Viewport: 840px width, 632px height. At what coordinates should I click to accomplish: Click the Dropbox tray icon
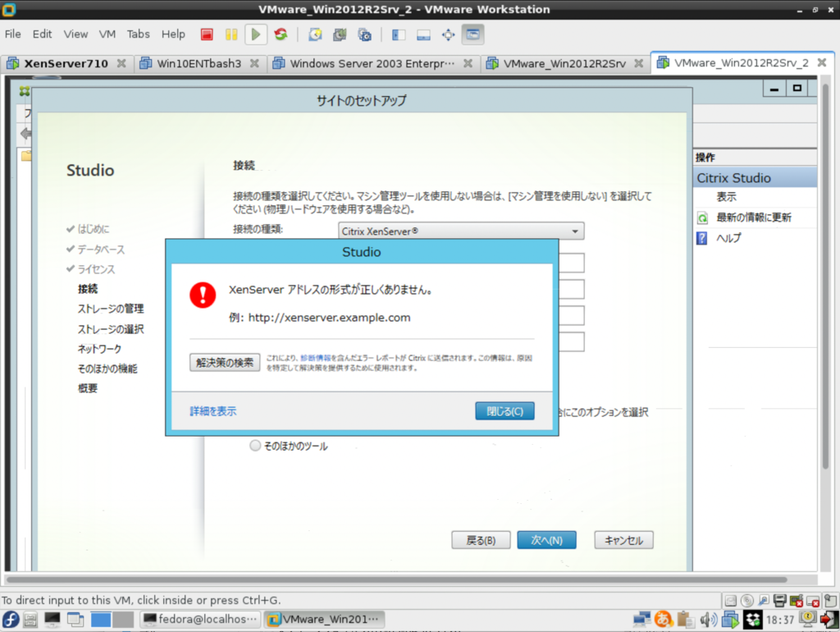[753, 620]
